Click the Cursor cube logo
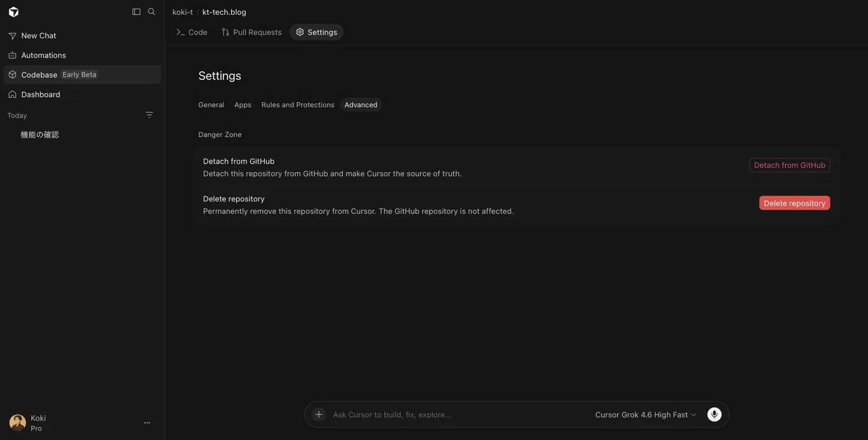868x440 pixels. [x=14, y=12]
